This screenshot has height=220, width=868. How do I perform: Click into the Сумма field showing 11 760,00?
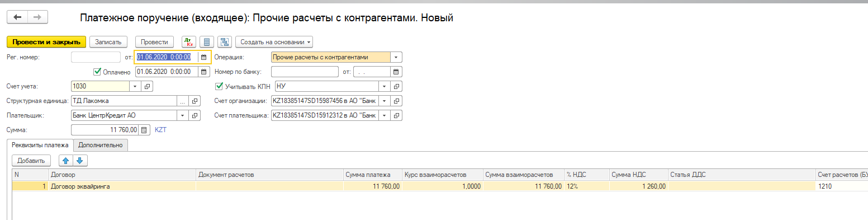(105, 130)
